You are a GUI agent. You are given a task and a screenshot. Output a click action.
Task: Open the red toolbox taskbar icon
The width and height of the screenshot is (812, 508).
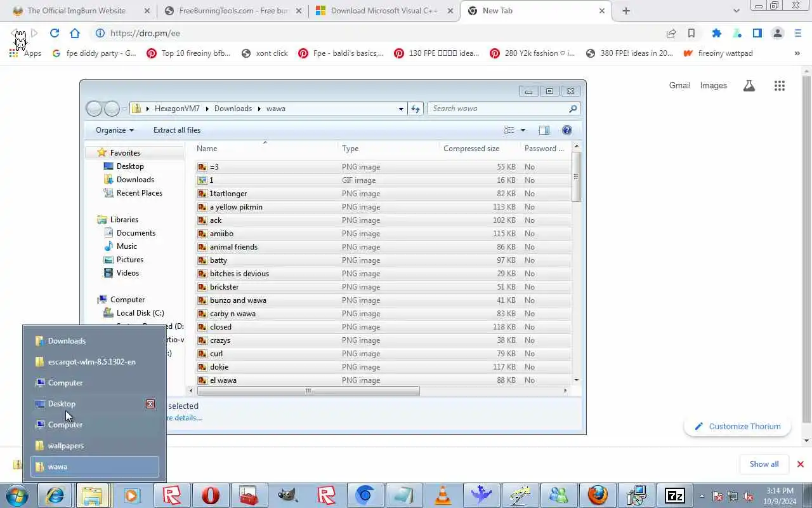(249, 495)
